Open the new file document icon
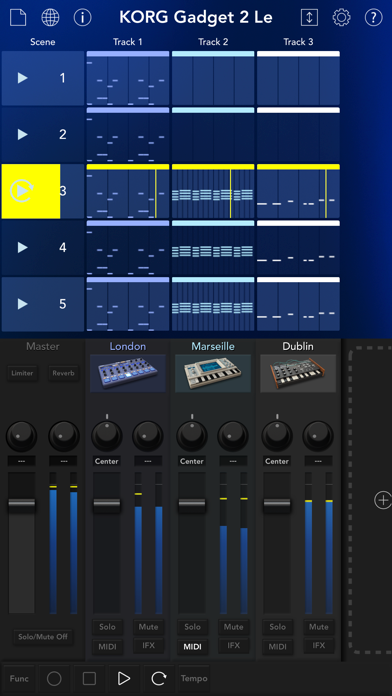 coord(18,17)
